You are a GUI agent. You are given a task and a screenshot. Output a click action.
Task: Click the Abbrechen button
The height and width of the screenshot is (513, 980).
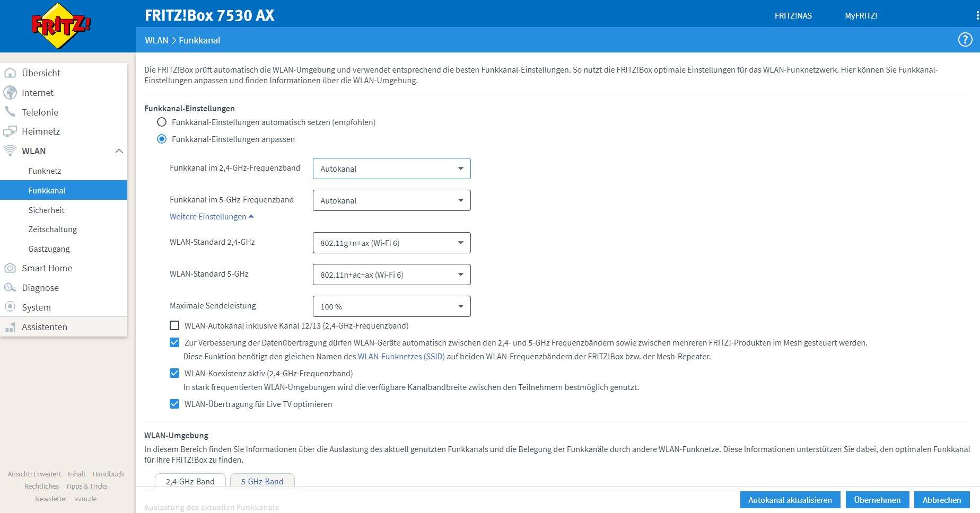pos(942,500)
